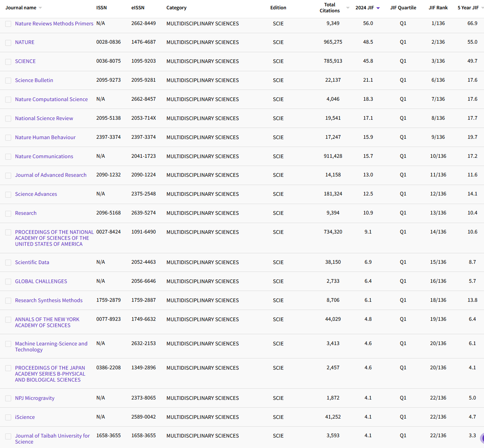Open the Total Citations sort dropdown
Screen dimensions: 484x448
pyautogui.click(x=348, y=7)
